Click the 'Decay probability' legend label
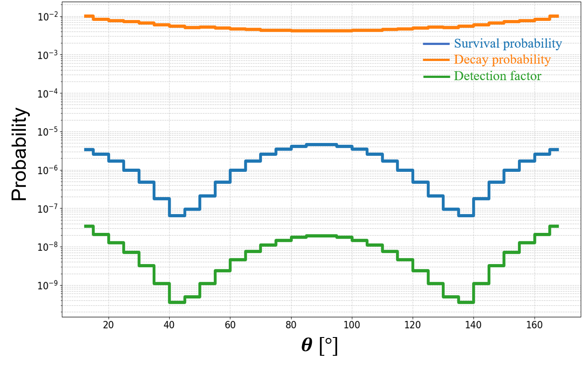This screenshot has width=588, height=366. [502, 60]
